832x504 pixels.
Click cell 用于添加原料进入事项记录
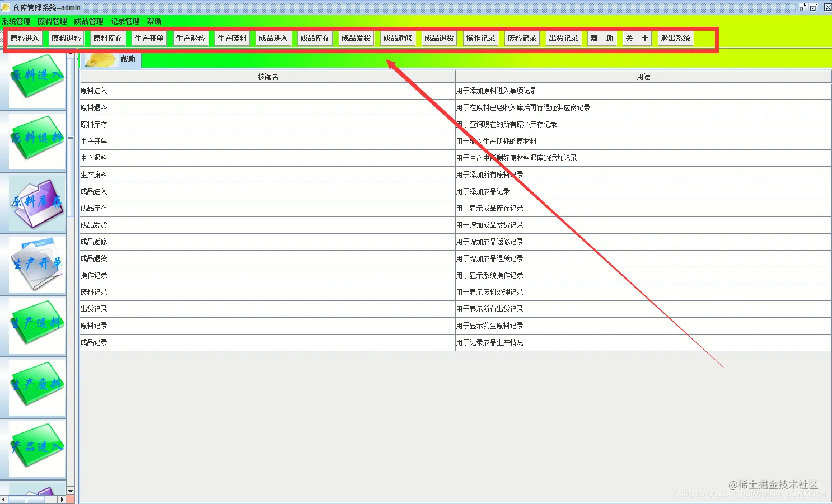[x=643, y=91]
